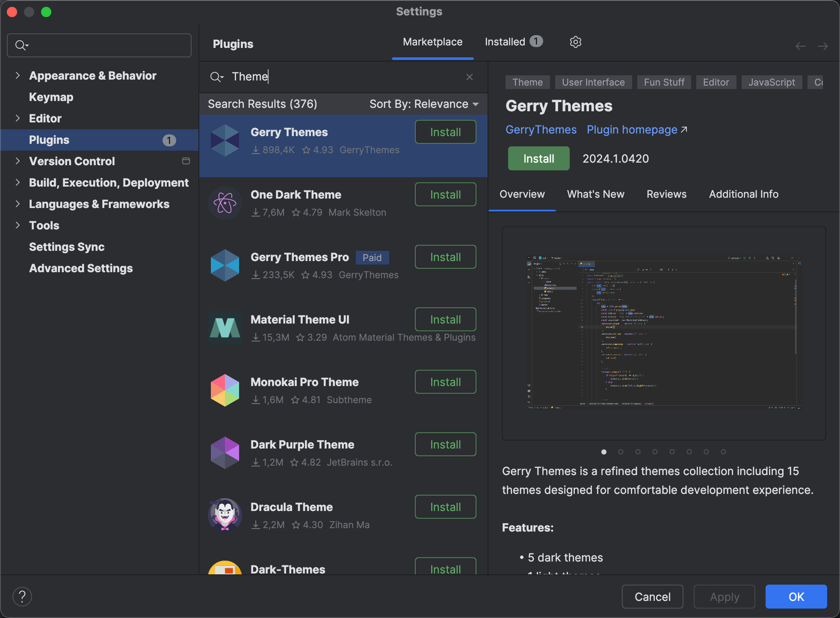Image resolution: width=840 pixels, height=618 pixels.
Task: Click the Monokai Pro Theme hexagon icon
Action: pyautogui.click(x=225, y=390)
